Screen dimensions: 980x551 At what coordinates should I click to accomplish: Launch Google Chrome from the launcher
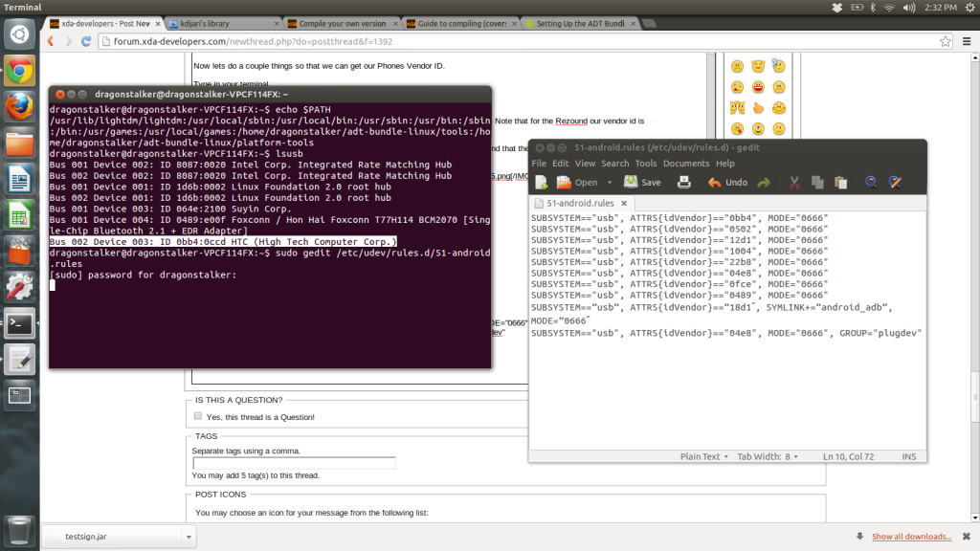(x=19, y=71)
